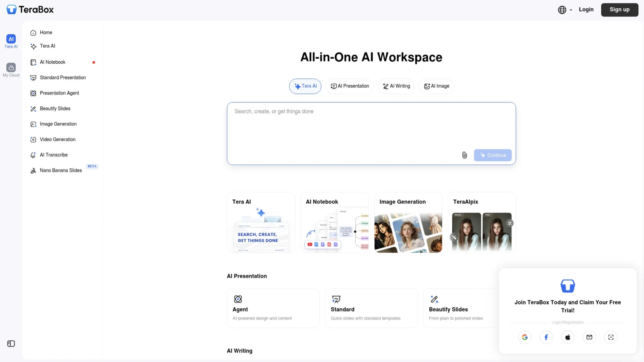The image size is (644, 362).
Task: Switch to the AI Presentation tab
Action: click(x=349, y=86)
